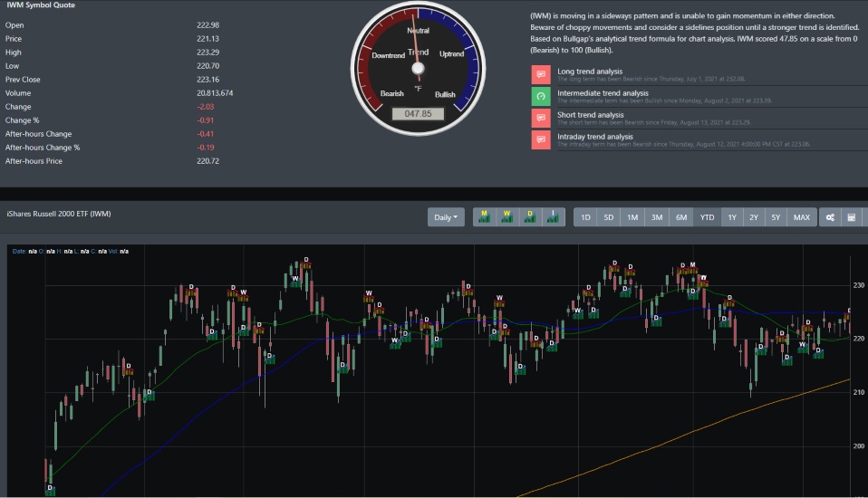
Task: Click the Neutral label on the gauge
Action: coord(418,31)
